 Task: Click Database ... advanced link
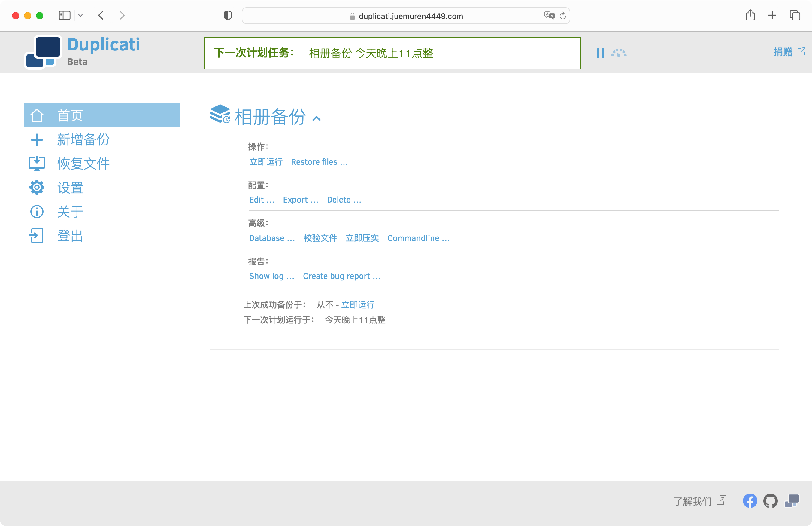coord(272,238)
